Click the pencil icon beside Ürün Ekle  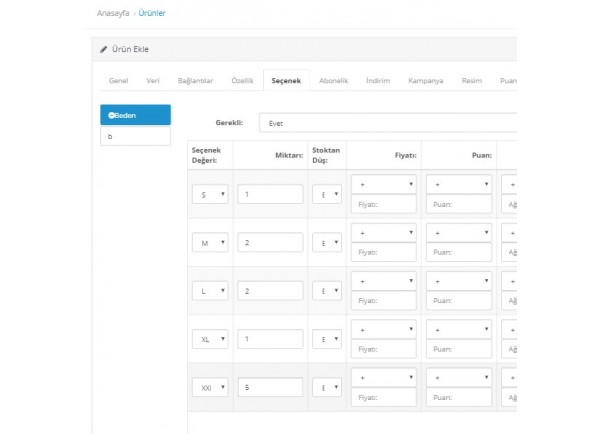click(103, 49)
